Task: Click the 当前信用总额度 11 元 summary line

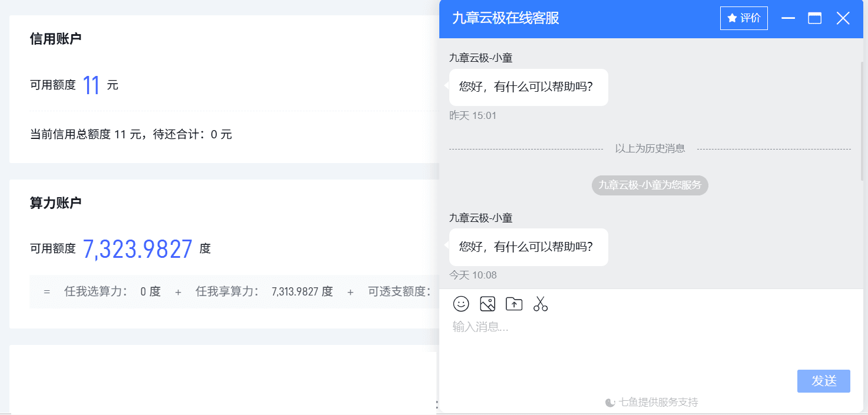Action: point(131,135)
